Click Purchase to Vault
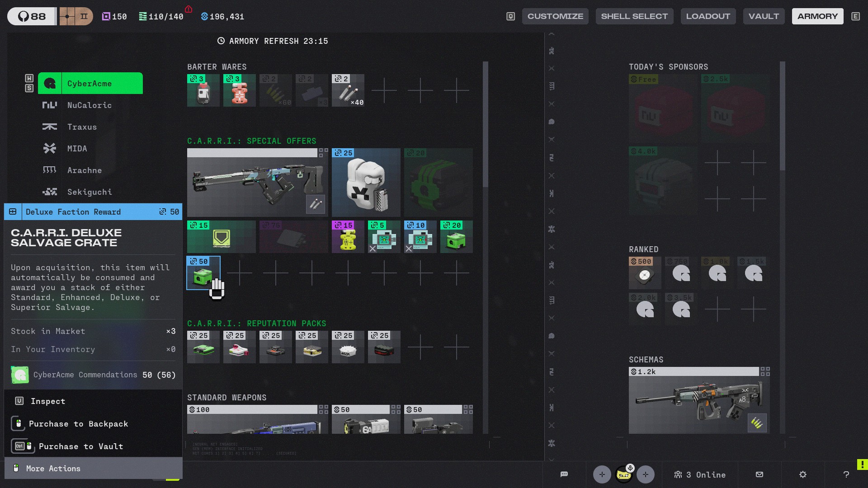The width and height of the screenshot is (868, 488). click(x=80, y=446)
